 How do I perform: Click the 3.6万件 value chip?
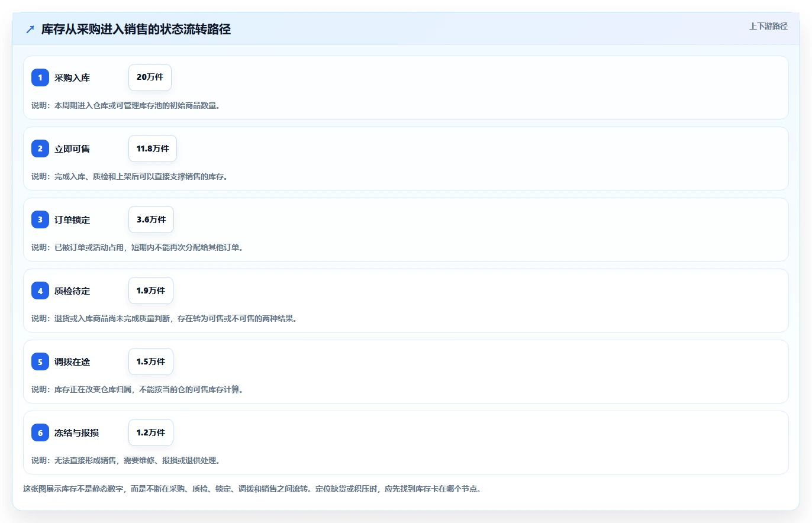click(x=151, y=219)
